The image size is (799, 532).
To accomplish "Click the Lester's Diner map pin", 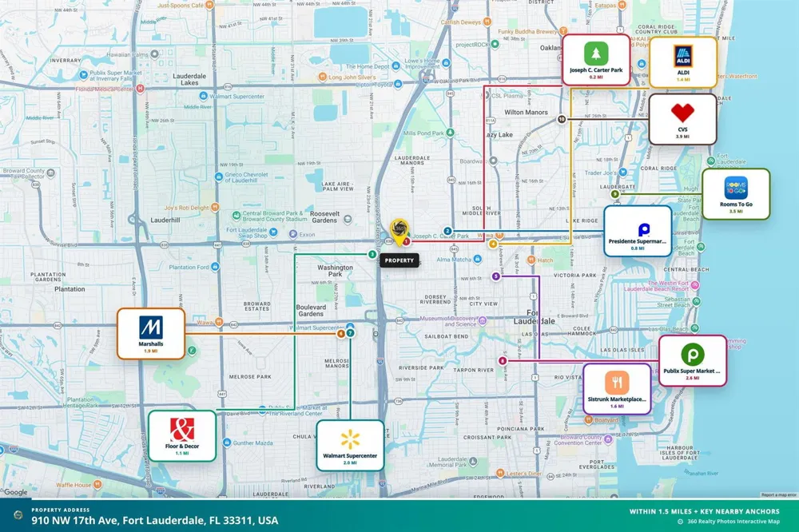I will pos(500,474).
